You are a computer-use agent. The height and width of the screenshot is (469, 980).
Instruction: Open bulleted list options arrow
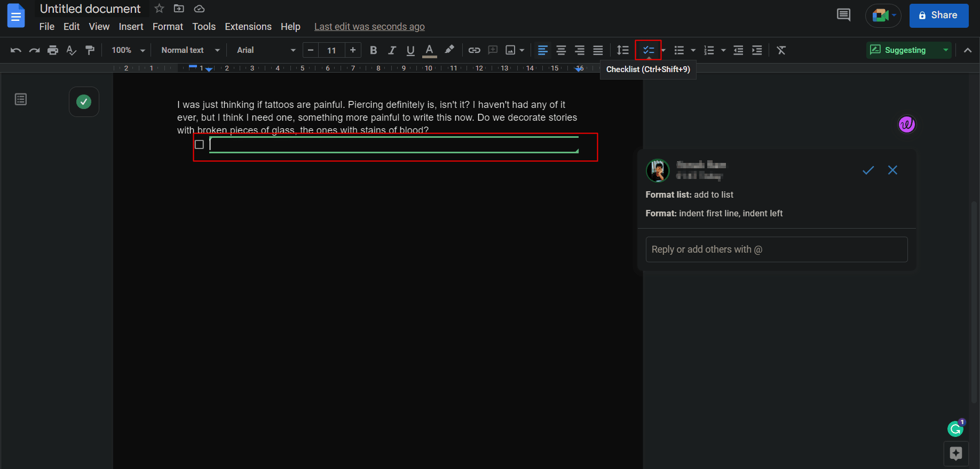click(693, 50)
